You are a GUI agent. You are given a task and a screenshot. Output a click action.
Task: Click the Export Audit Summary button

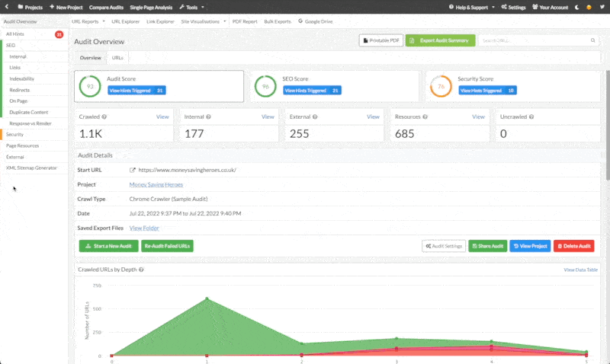click(x=441, y=40)
